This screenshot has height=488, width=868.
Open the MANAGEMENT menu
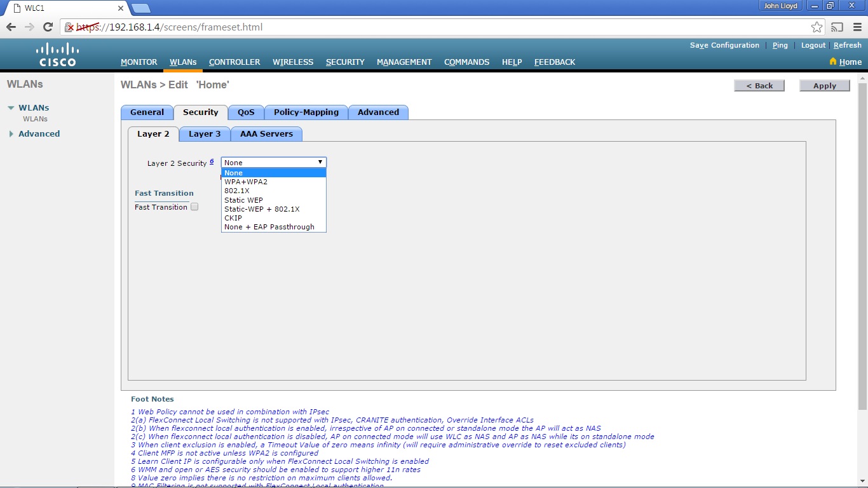pos(404,62)
